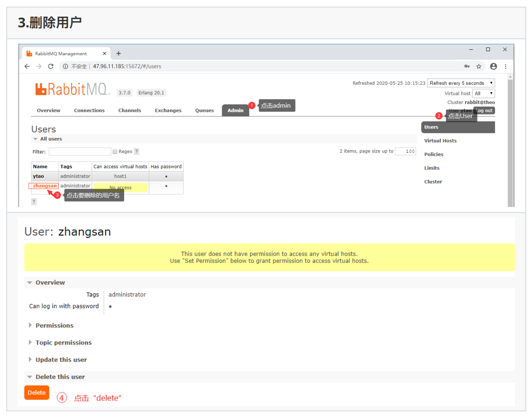The width and height of the screenshot is (532, 418).
Task: Click the orange Delete button
Action: 36,392
